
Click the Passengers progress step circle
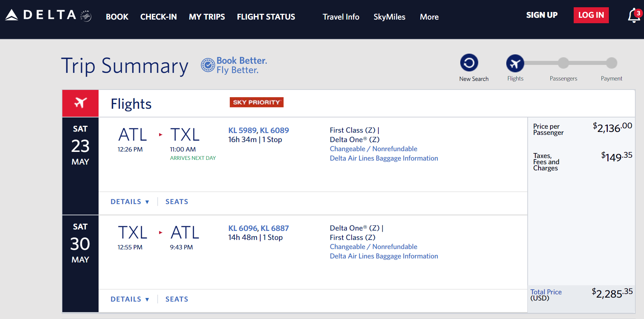[x=563, y=63]
